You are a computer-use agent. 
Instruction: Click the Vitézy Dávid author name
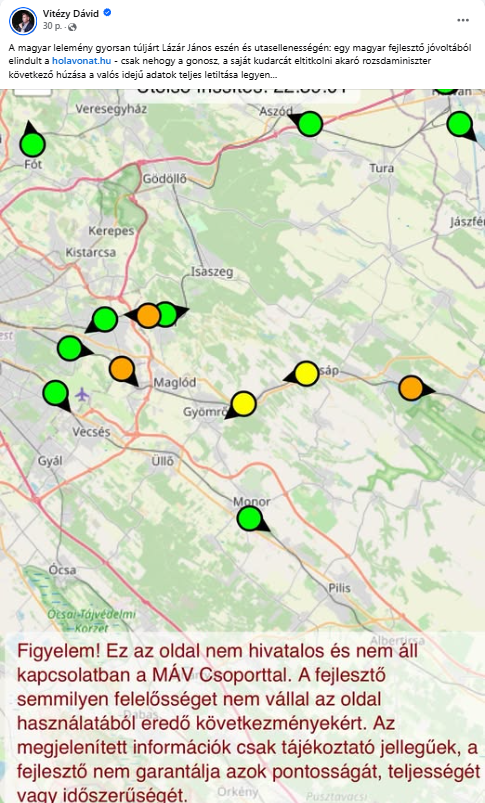[x=71, y=13]
